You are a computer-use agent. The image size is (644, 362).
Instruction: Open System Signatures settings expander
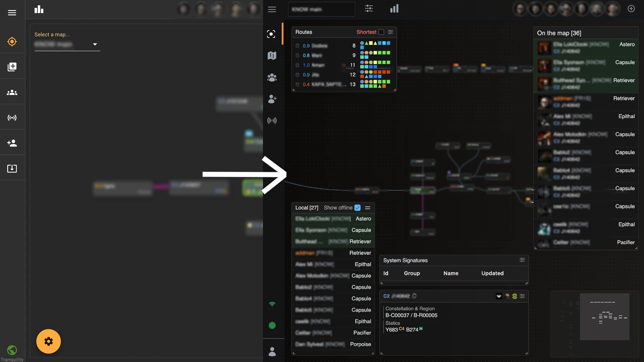522,260
